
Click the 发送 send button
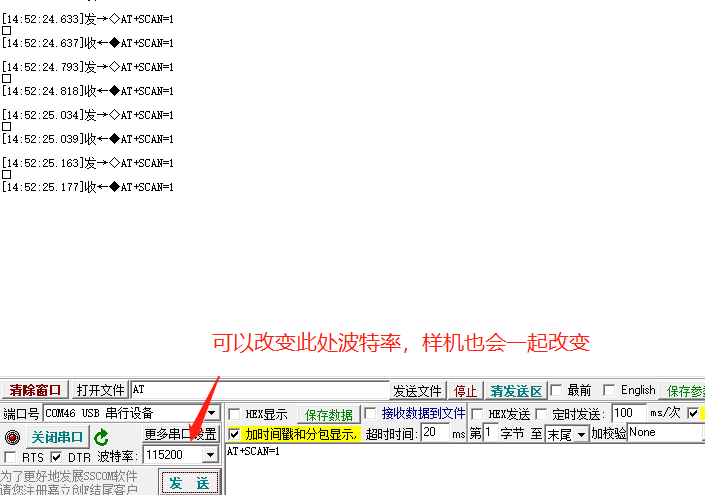click(189, 483)
